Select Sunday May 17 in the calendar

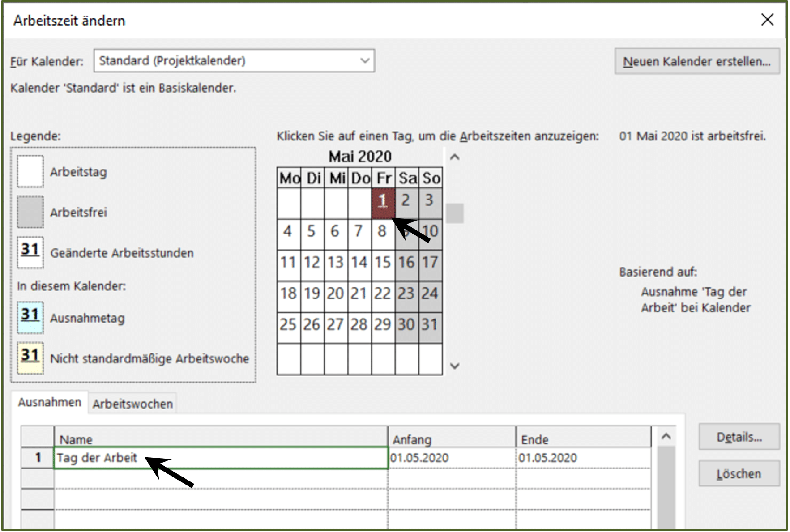(430, 265)
